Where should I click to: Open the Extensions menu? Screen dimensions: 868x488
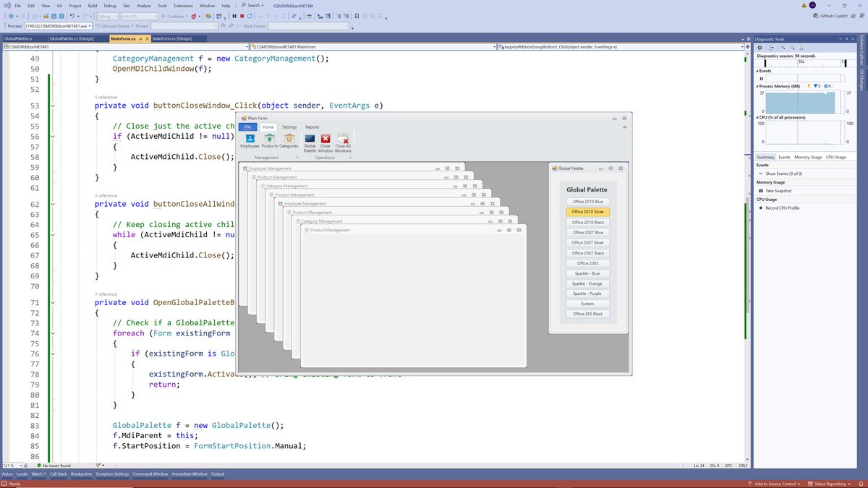[183, 6]
